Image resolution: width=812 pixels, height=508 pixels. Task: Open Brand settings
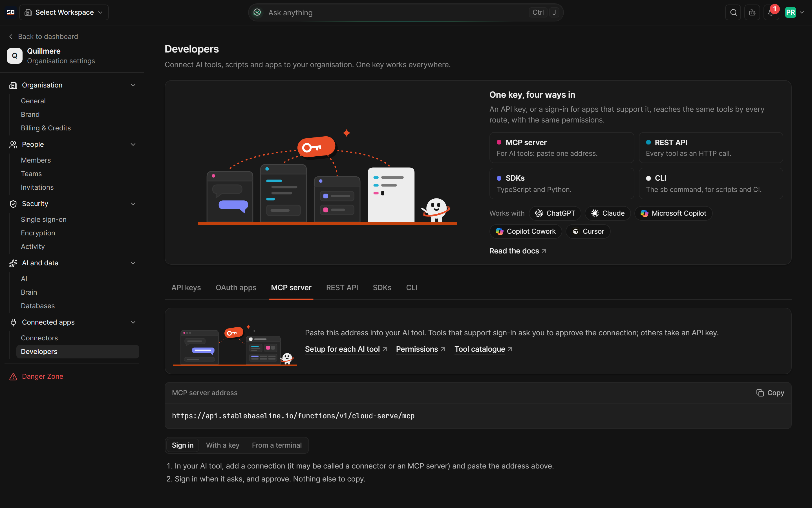tap(30, 115)
